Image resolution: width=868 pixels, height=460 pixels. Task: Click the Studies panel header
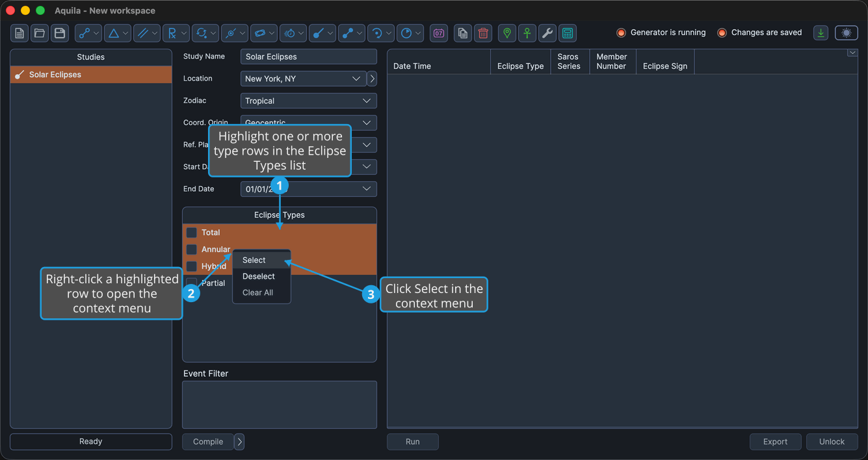[x=91, y=57]
